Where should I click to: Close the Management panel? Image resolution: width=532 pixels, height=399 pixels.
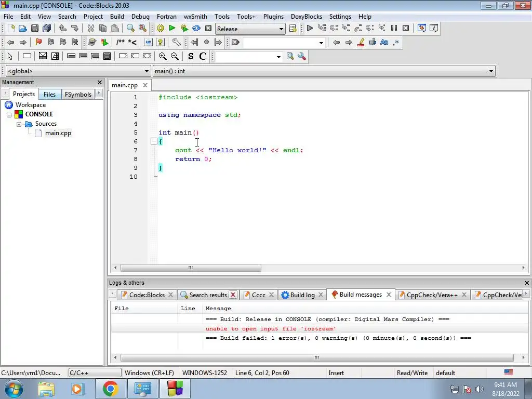[99, 83]
